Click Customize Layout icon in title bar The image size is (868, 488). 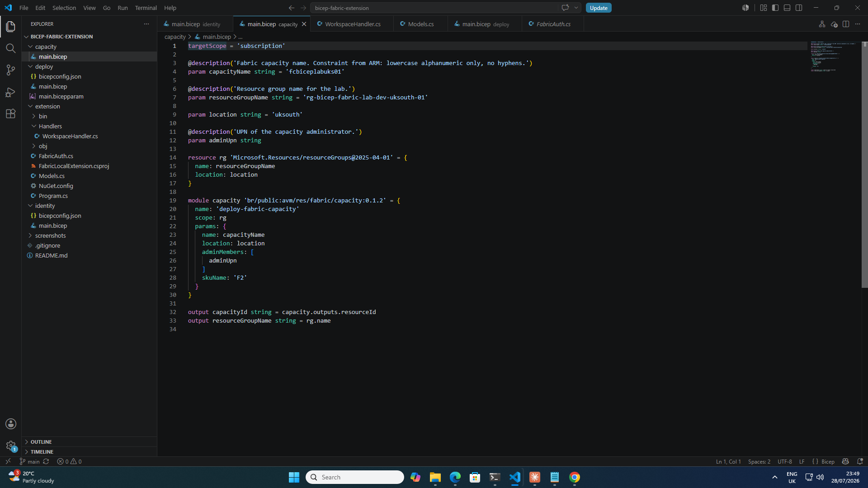tap(764, 8)
